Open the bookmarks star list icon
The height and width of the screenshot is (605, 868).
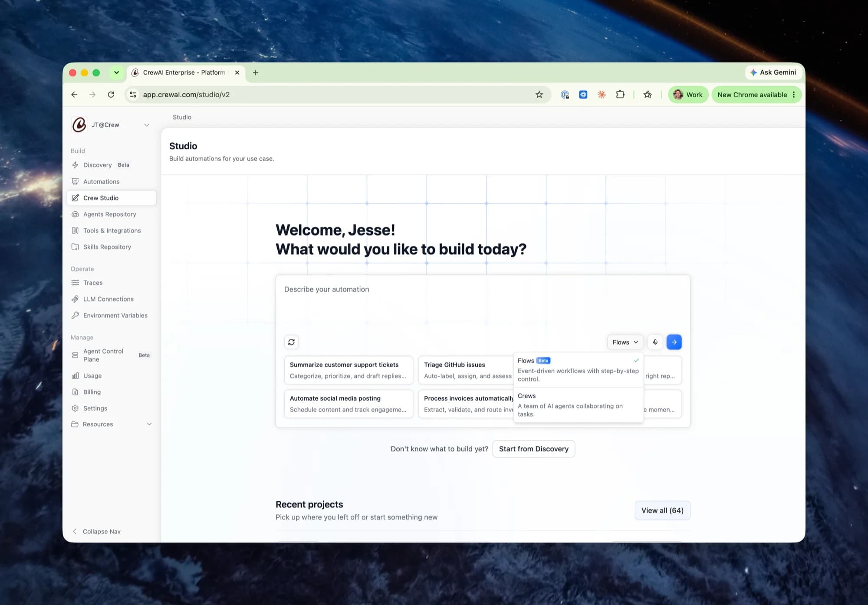[x=648, y=95]
